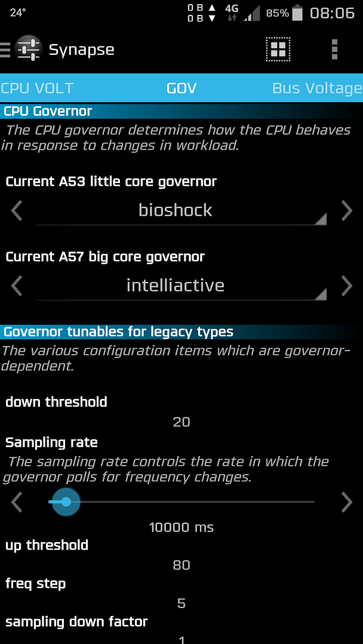This screenshot has width=363, height=644.
Task: Select next A57 big core governor
Action: click(346, 286)
